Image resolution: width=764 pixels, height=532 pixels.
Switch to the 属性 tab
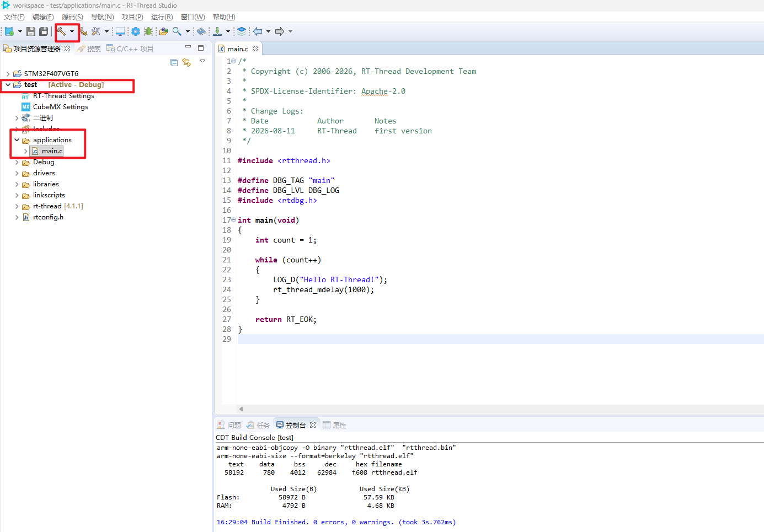coord(334,425)
